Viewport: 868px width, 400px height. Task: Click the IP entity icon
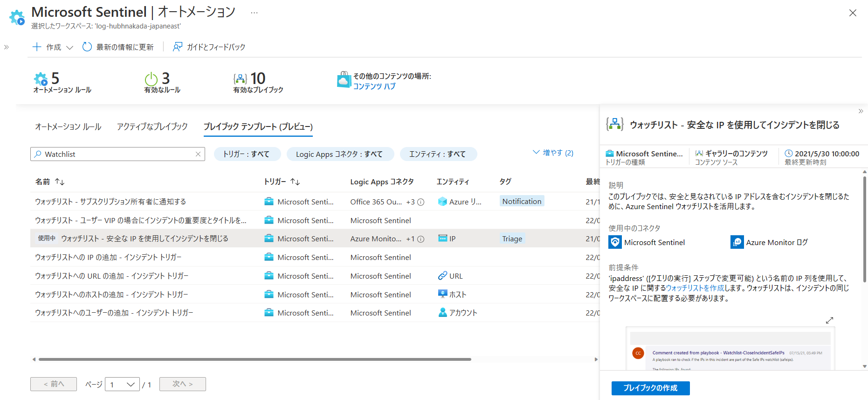(442, 239)
